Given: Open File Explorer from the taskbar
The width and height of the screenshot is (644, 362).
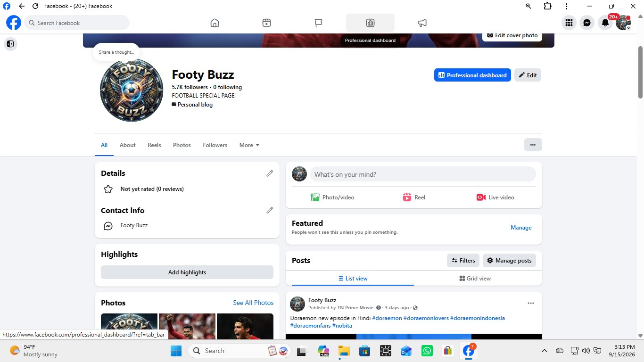Looking at the screenshot, I should (344, 351).
